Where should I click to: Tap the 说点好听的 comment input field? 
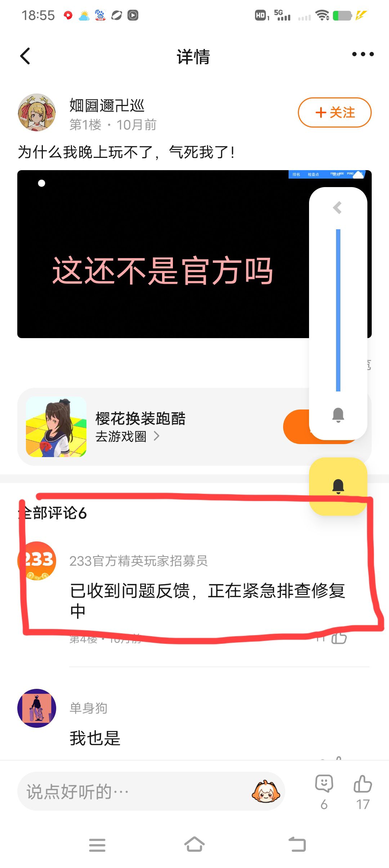(151, 791)
